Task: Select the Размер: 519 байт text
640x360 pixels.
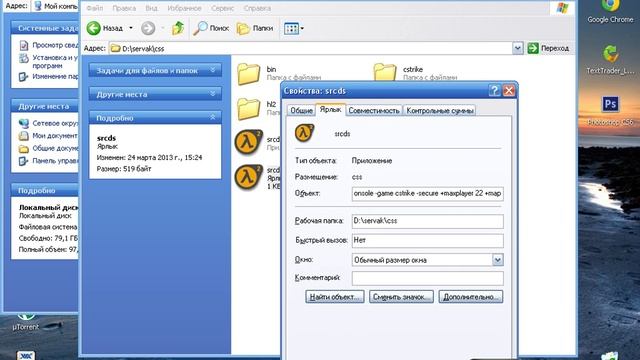Action: [x=124, y=169]
